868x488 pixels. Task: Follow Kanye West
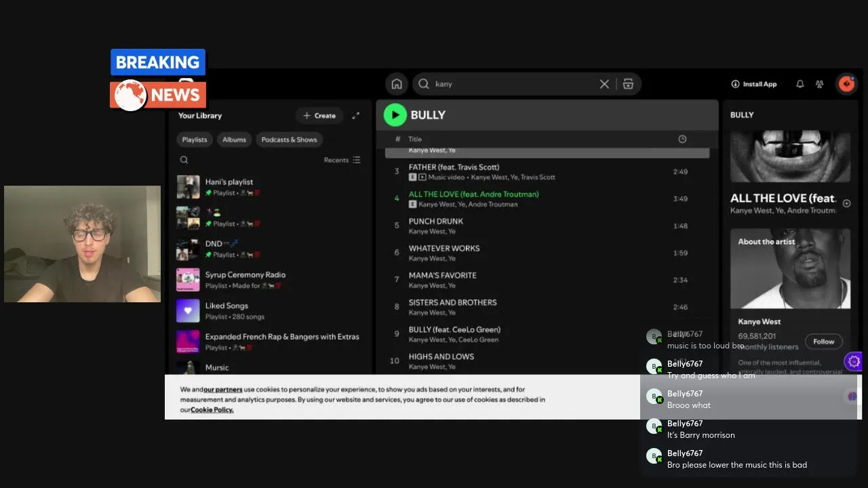pyautogui.click(x=824, y=342)
